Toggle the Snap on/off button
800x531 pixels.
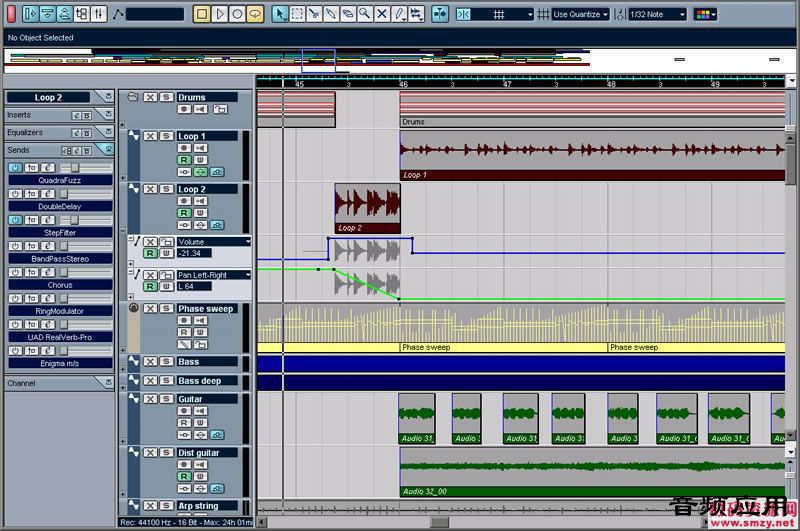[x=463, y=14]
